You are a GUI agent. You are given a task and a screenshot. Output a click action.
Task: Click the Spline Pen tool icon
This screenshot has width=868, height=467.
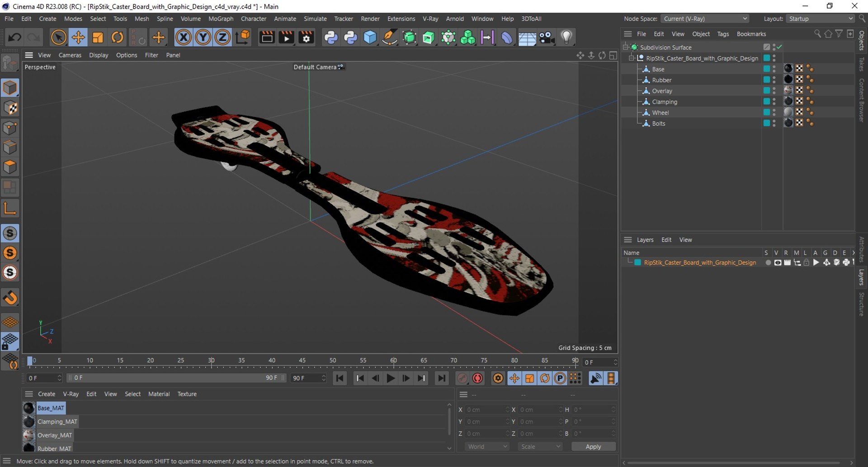[x=389, y=37]
